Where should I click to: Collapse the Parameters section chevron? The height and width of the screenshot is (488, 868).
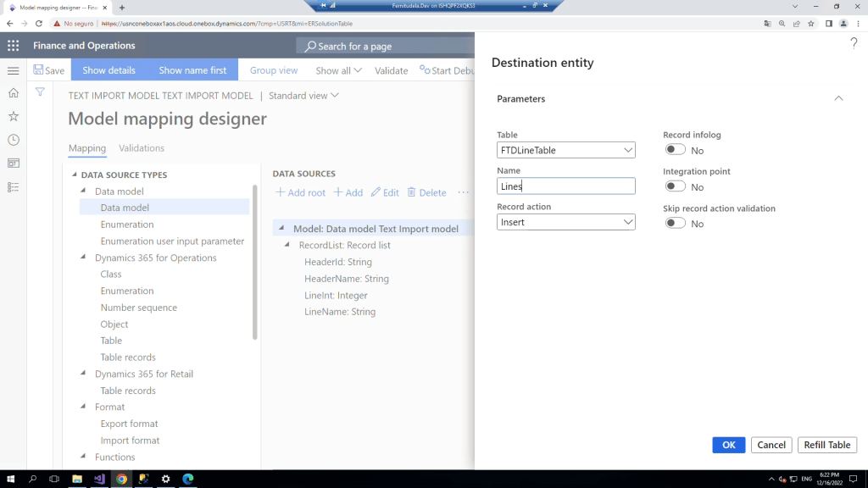point(838,99)
